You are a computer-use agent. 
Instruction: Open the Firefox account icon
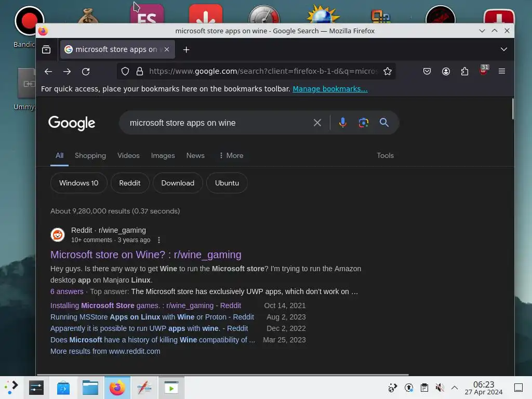[x=446, y=71]
